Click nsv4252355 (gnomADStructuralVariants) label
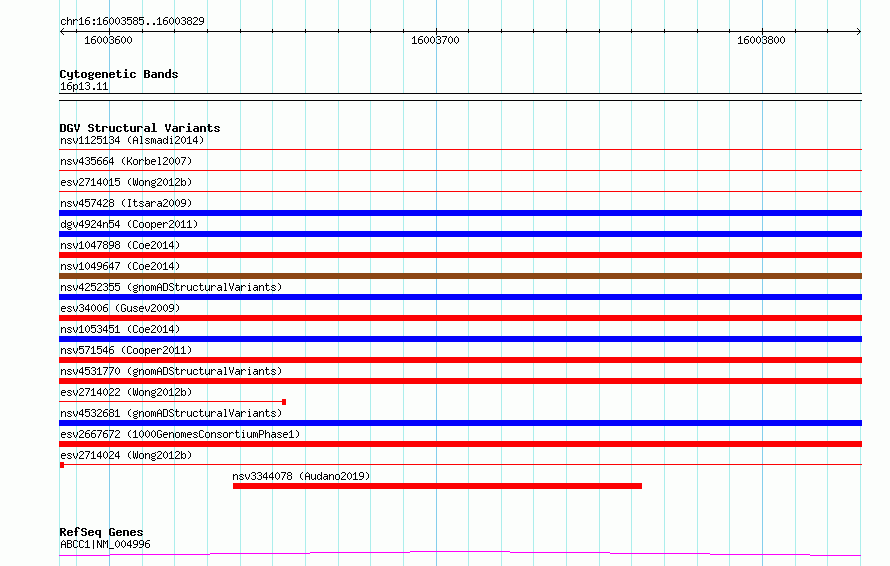Image resolution: width=890 pixels, height=566 pixels. pos(171,287)
